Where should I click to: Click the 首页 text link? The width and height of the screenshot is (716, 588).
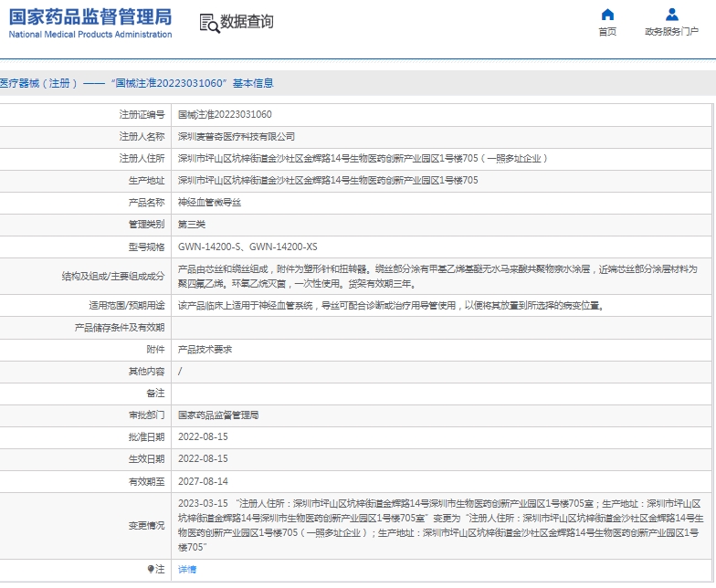607,31
